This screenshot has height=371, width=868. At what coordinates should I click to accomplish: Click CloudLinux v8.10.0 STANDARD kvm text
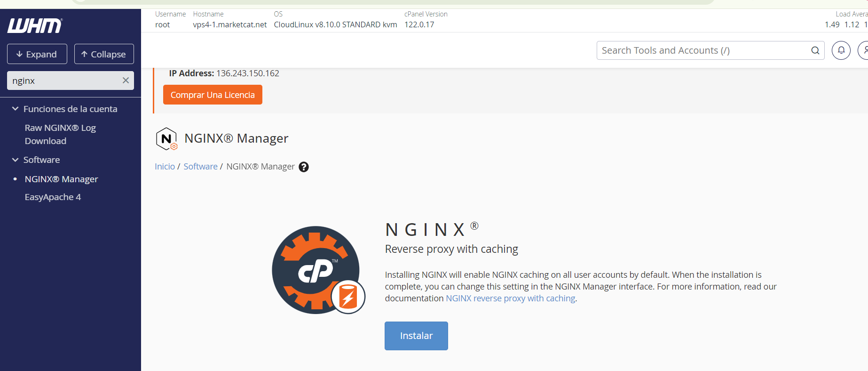[x=335, y=24]
